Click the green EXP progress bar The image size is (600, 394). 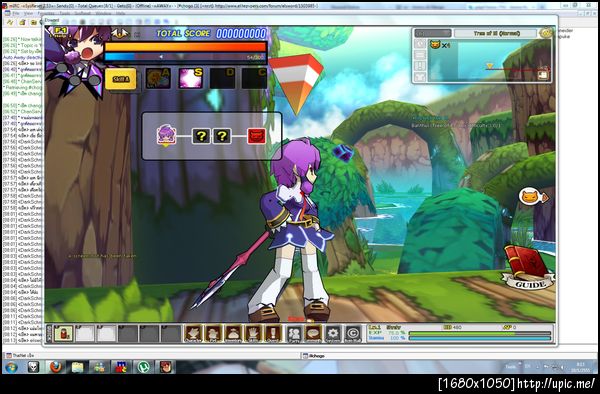(x=480, y=333)
